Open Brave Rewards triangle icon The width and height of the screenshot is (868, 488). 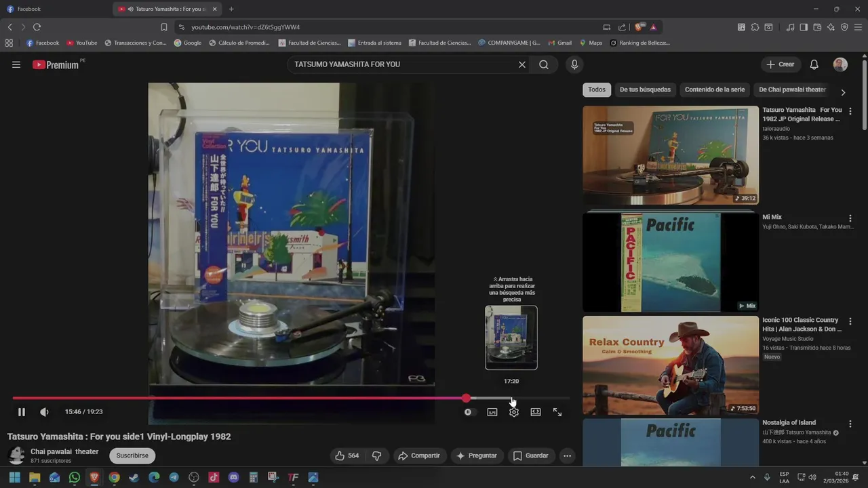[x=653, y=27]
